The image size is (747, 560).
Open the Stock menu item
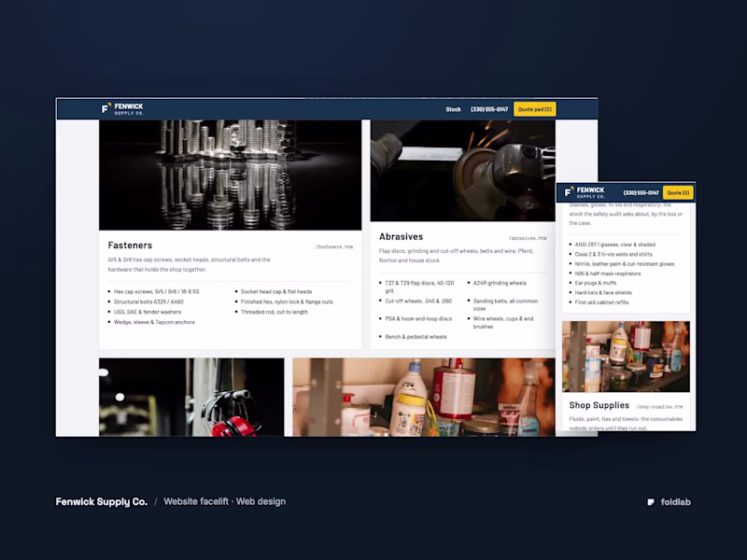[x=453, y=109]
